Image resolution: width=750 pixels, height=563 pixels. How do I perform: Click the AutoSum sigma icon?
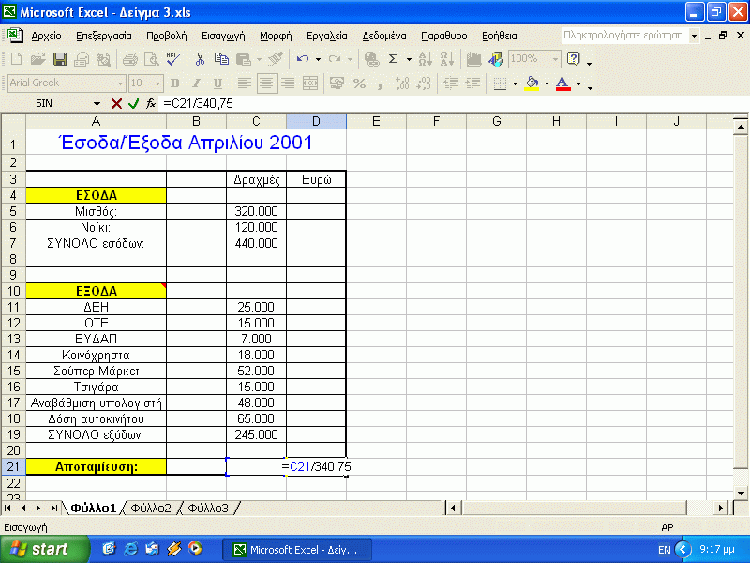(x=393, y=59)
